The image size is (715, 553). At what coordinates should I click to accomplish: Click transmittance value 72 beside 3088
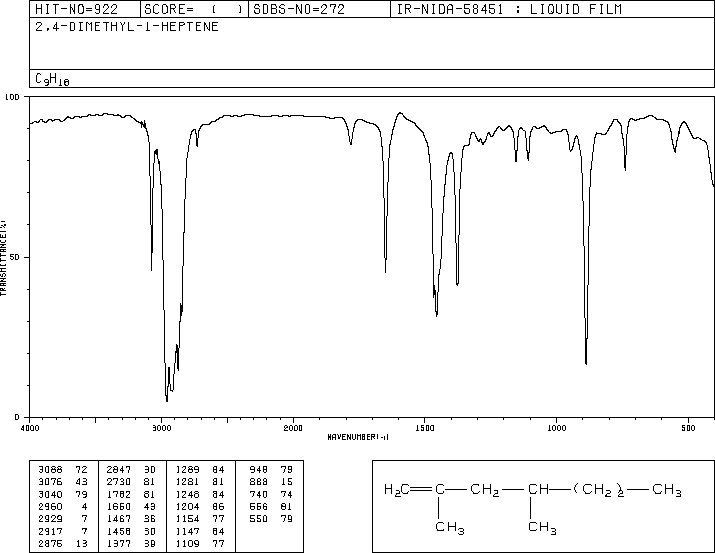tap(81, 470)
